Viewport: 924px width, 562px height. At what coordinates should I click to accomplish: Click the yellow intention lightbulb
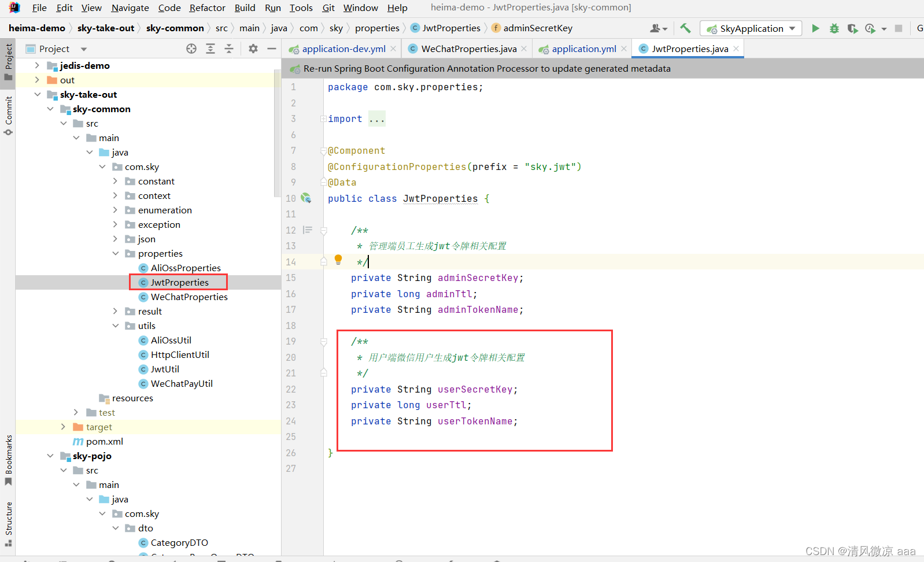[x=338, y=260]
